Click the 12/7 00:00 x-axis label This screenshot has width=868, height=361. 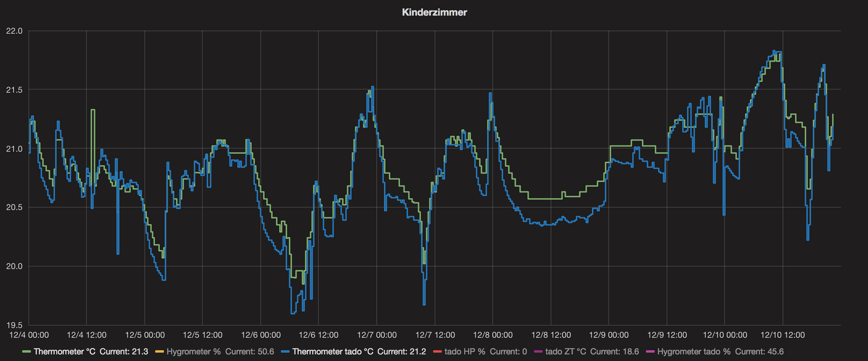tap(377, 335)
